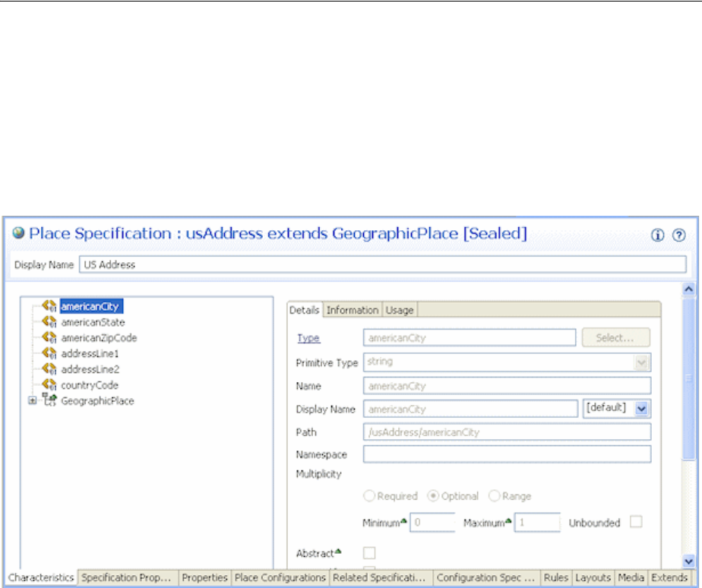Viewport: 702px width, 588px height.
Task: Expand the GeographicPlace tree node
Action: coord(33,400)
